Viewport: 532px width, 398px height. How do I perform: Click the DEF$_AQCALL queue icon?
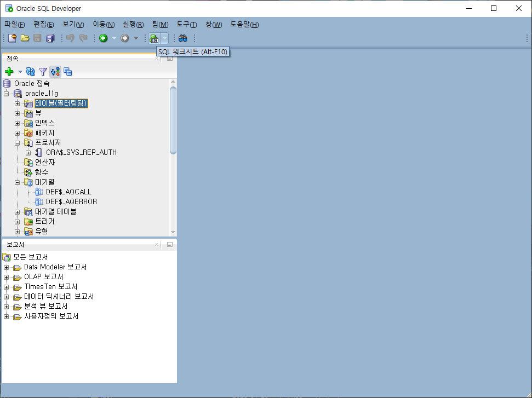pyautogui.click(x=39, y=192)
